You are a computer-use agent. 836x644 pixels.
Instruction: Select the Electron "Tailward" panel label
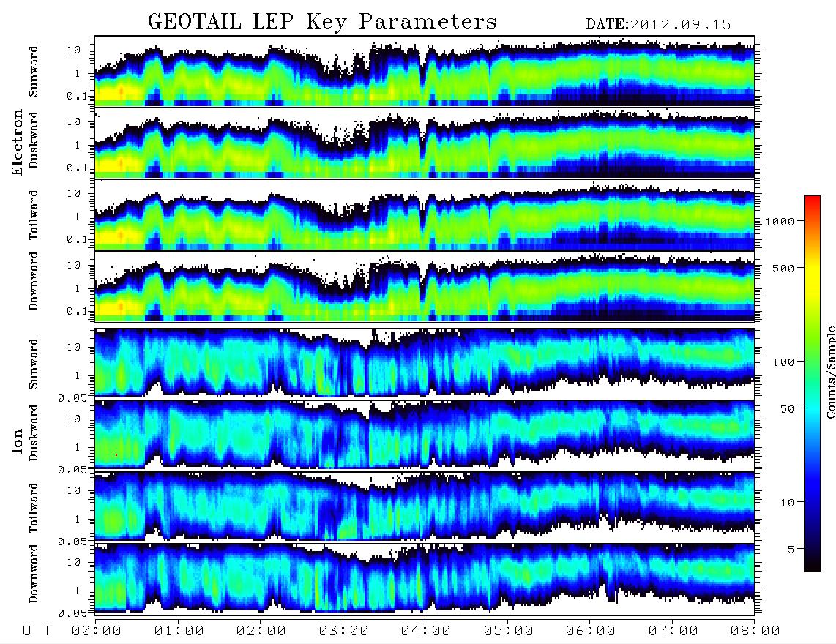(x=34, y=214)
